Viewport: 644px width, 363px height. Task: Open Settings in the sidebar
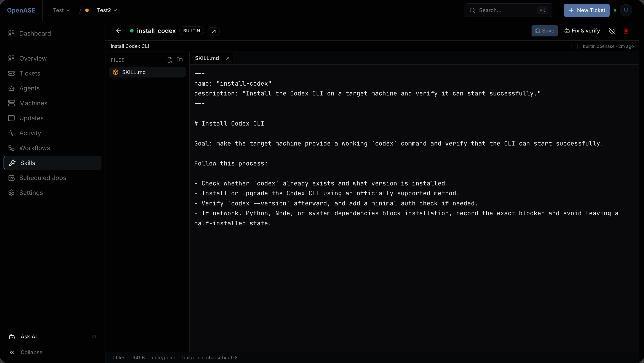click(52, 193)
